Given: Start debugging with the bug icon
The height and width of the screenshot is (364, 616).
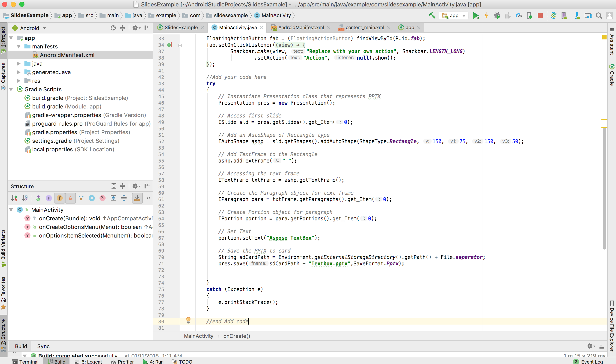Looking at the screenshot, I should 497,15.
